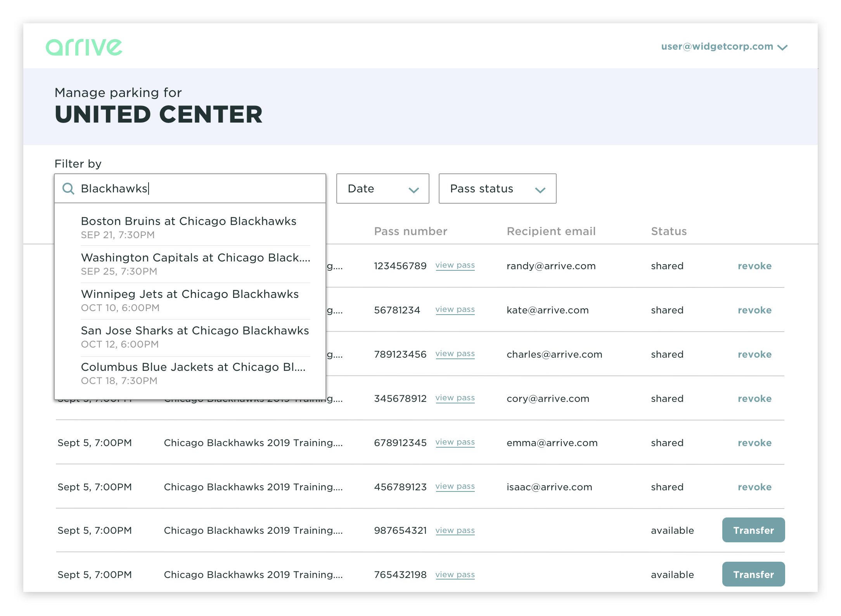Select Winnipeg Jets at Chicago Blackhawks suggestion
841x616 pixels.
[196, 300]
